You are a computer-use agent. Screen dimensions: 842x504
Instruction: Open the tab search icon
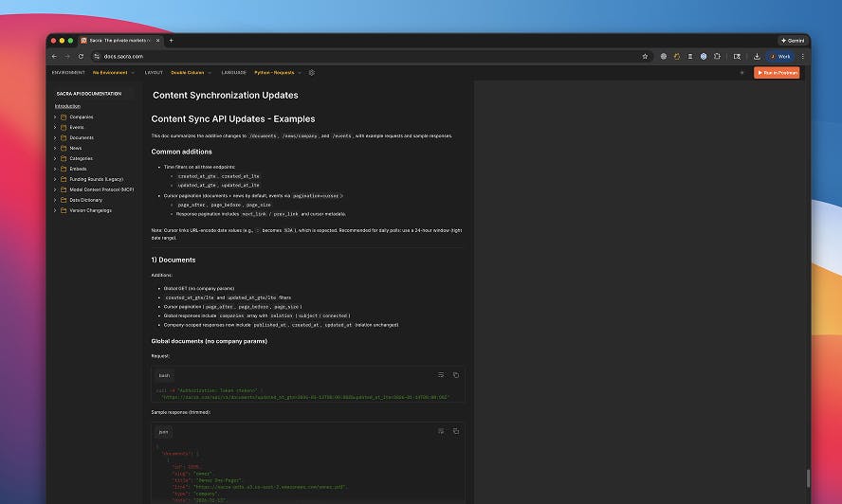737,56
